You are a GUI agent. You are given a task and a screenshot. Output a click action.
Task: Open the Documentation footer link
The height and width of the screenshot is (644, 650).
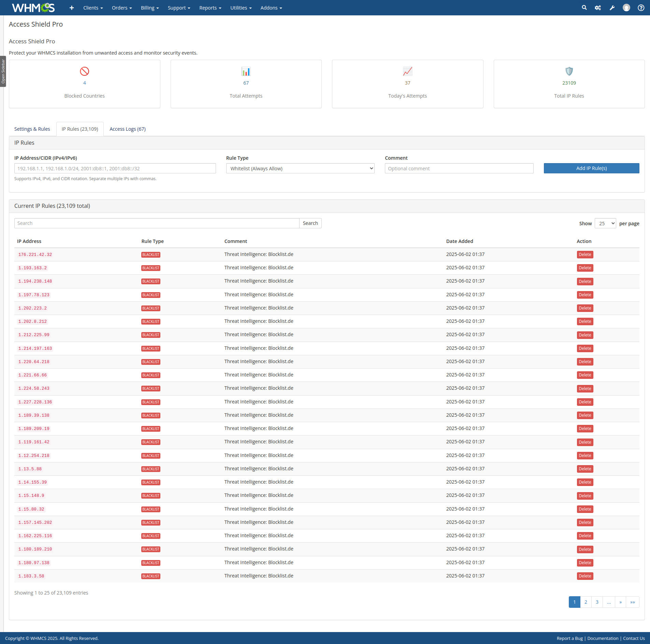pos(603,638)
